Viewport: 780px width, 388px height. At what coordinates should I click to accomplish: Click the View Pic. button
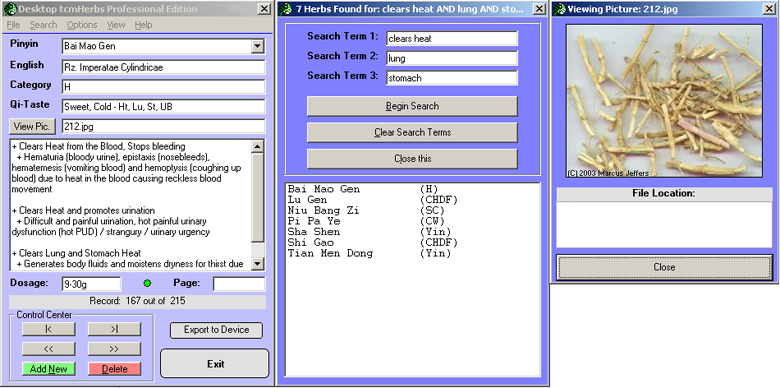pyautogui.click(x=32, y=126)
